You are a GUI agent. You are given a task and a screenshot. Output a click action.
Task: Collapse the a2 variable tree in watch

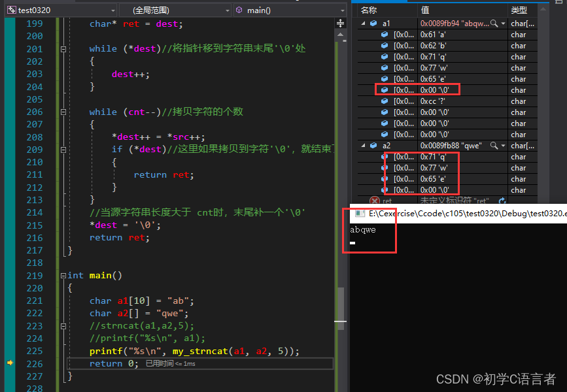(x=364, y=146)
